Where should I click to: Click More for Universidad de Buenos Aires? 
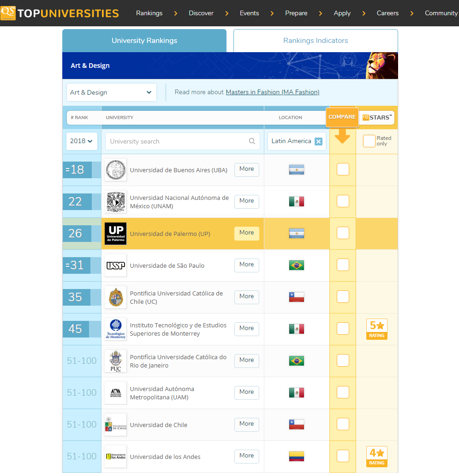tap(247, 169)
